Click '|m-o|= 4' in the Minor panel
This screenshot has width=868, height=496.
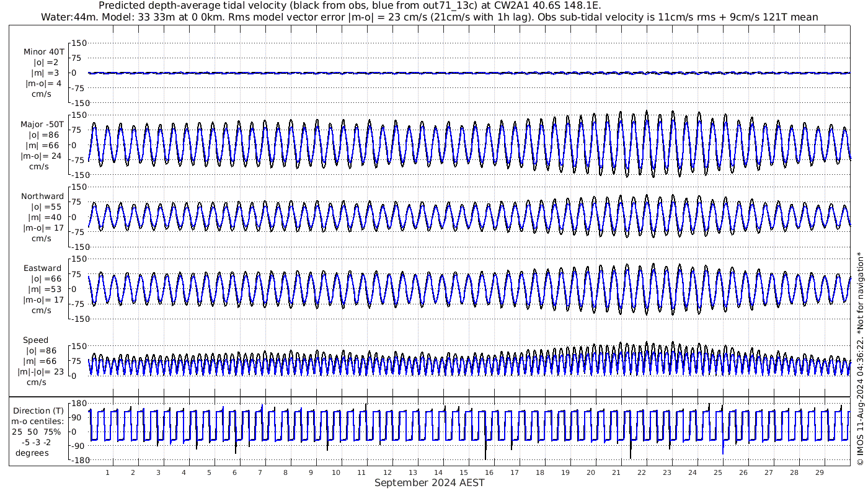click(x=43, y=84)
